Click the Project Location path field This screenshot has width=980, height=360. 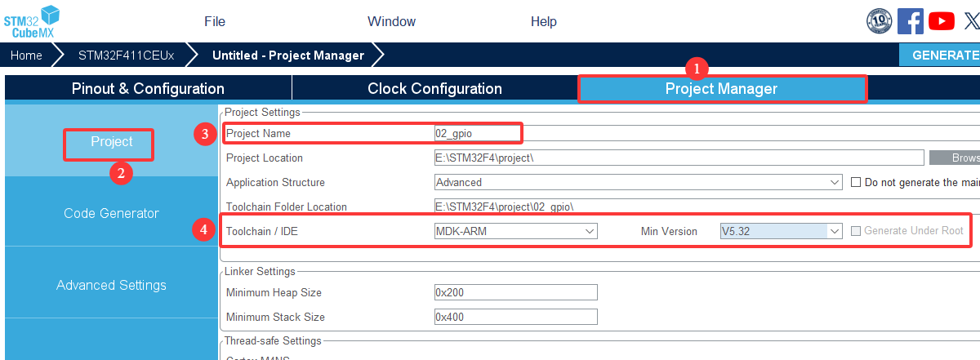click(679, 158)
